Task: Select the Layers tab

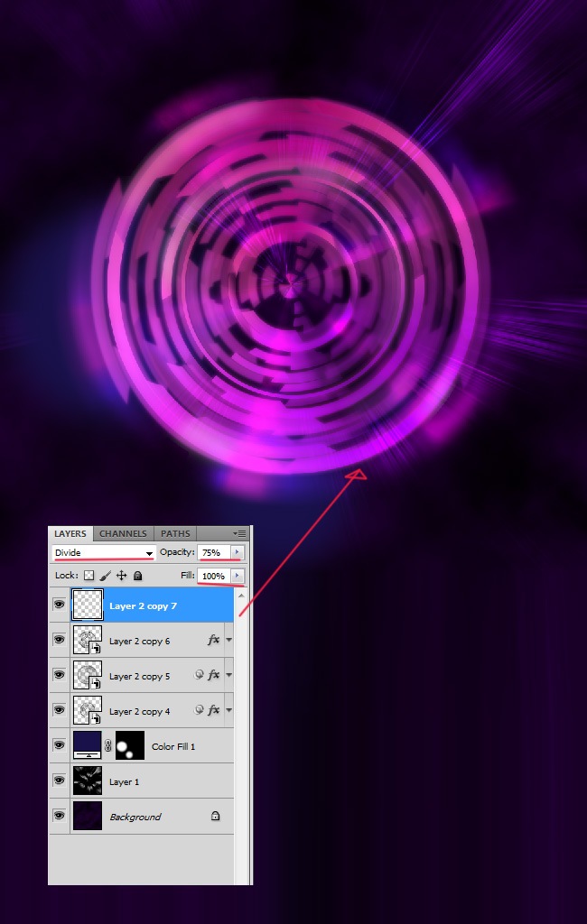Action: (70, 533)
